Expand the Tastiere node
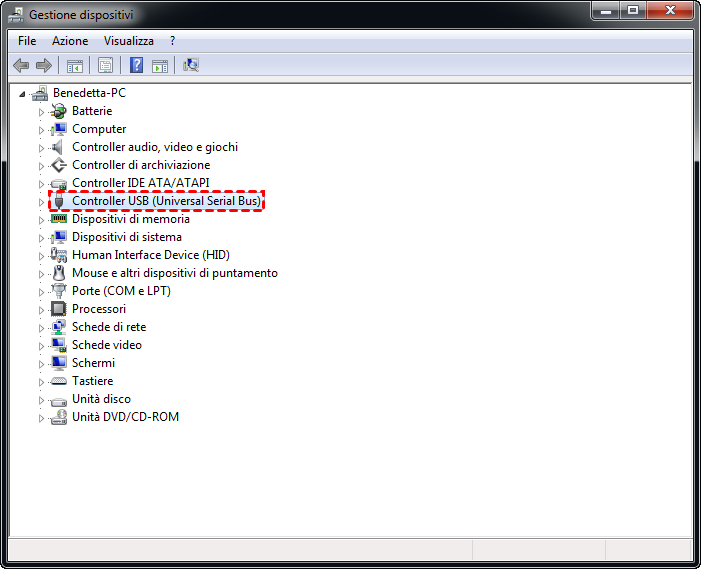 (41, 382)
